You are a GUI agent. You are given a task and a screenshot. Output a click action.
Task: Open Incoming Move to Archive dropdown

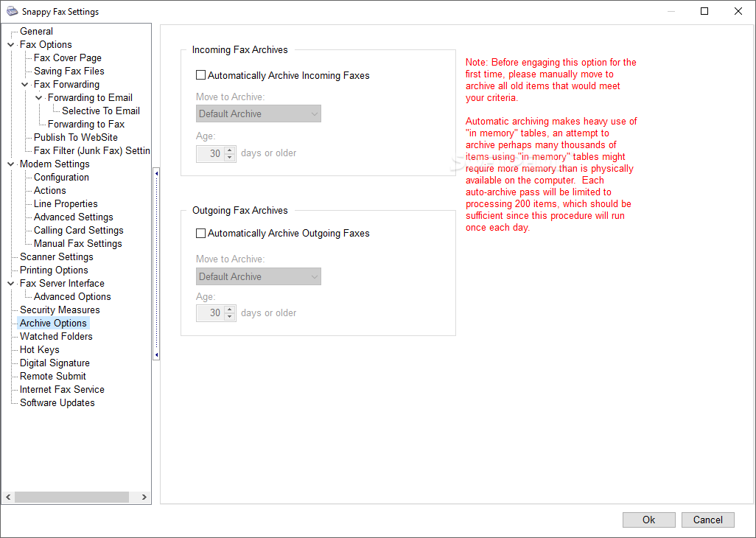click(259, 113)
